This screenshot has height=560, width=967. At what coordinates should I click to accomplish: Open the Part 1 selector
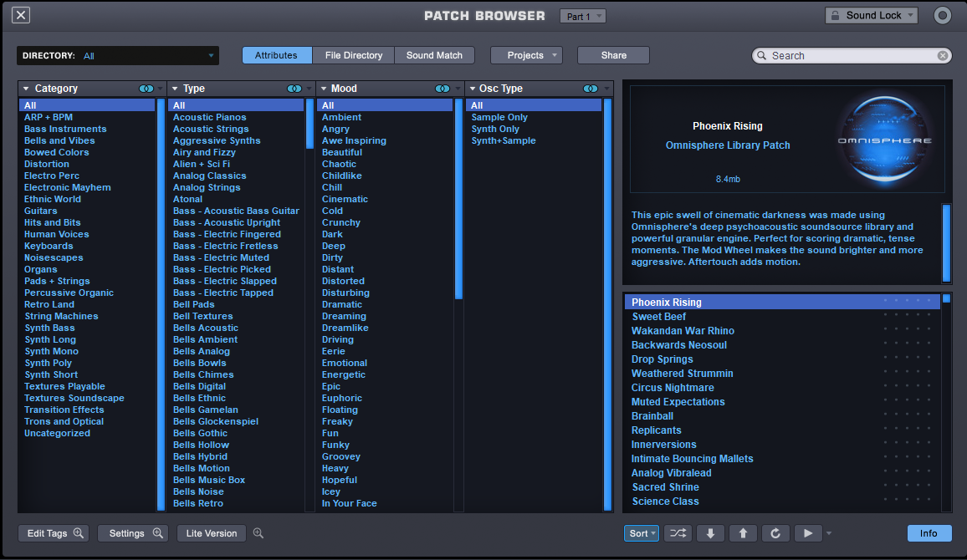pyautogui.click(x=582, y=15)
